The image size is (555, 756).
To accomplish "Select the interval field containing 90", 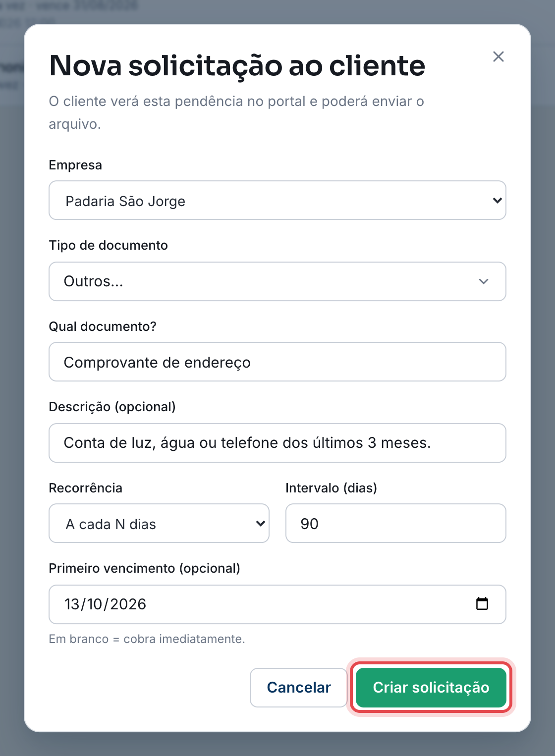I will click(396, 523).
